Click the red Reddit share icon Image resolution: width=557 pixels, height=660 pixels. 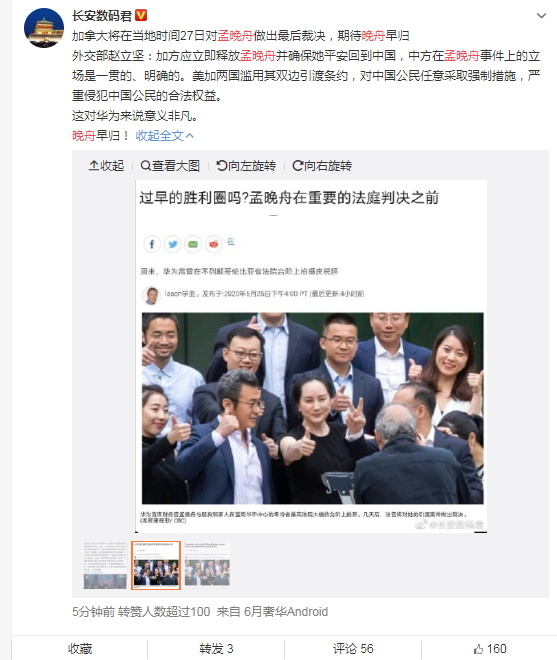(213, 244)
